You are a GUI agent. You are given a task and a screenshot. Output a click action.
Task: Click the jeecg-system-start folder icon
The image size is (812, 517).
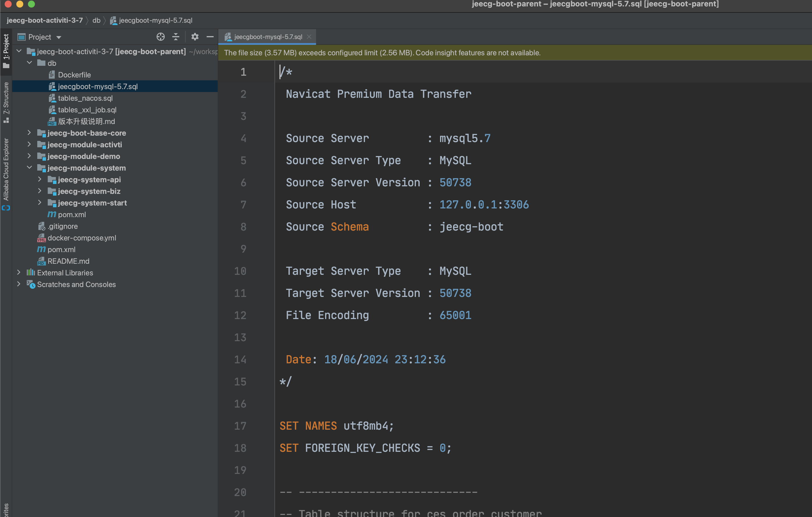52,203
